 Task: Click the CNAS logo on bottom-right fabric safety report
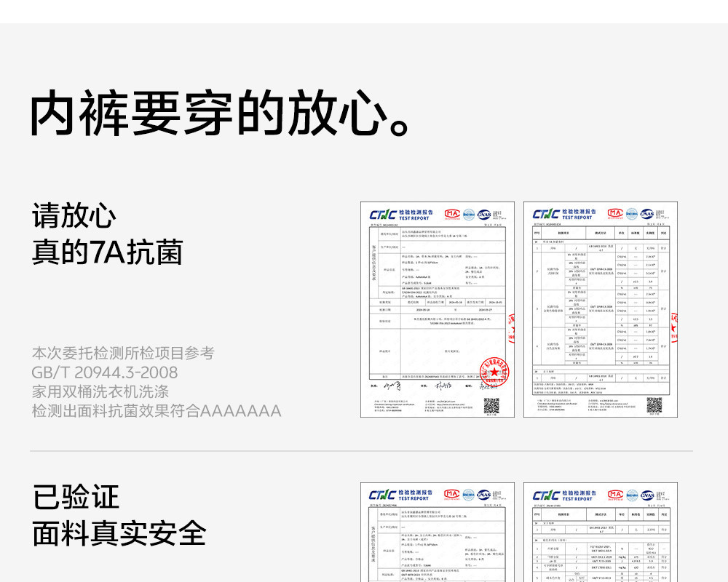tap(647, 495)
